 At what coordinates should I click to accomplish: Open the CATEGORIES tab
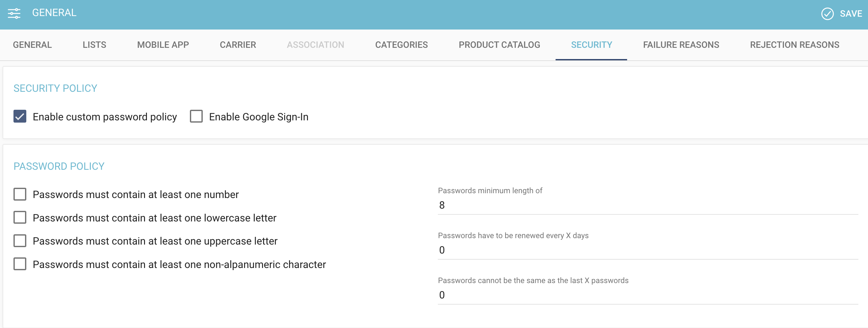pos(401,45)
